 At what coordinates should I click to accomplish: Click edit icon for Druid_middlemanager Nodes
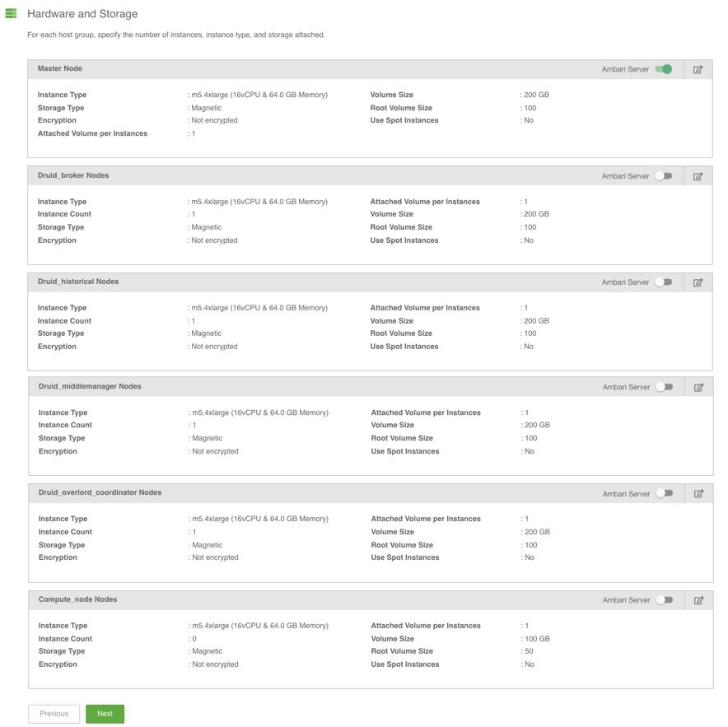click(698, 387)
